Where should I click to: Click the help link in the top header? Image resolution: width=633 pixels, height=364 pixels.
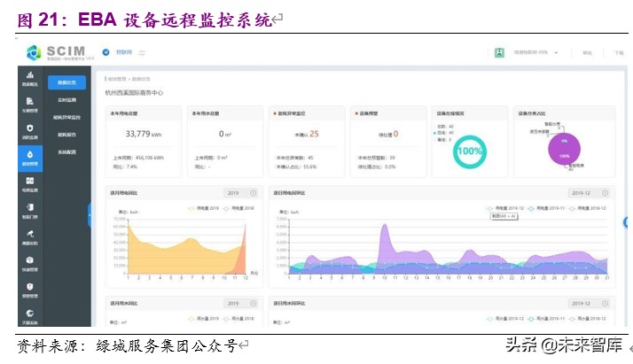pos(588,53)
